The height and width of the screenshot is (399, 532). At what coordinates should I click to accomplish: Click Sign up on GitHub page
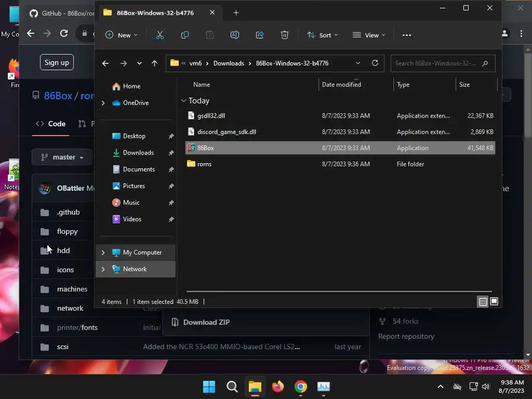pos(57,62)
